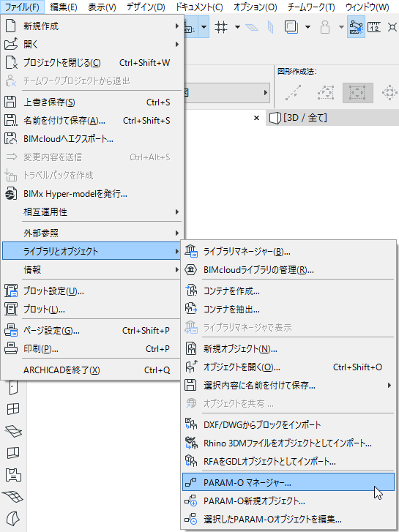Click 上書き保存(S) menu entry
Viewport: 399px width, 532px height.
click(x=92, y=102)
